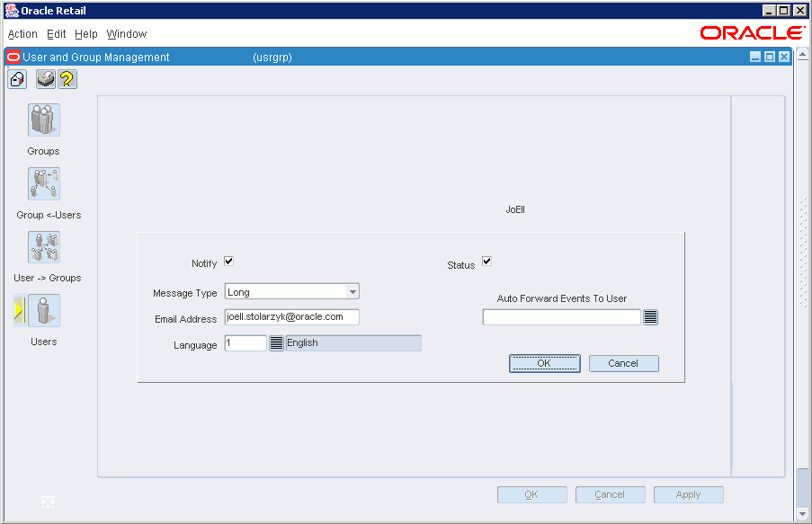Open the Help menu
The image size is (812, 524).
(86, 33)
